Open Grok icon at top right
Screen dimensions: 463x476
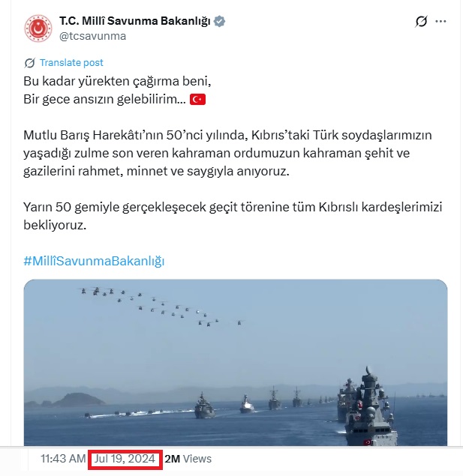421,21
